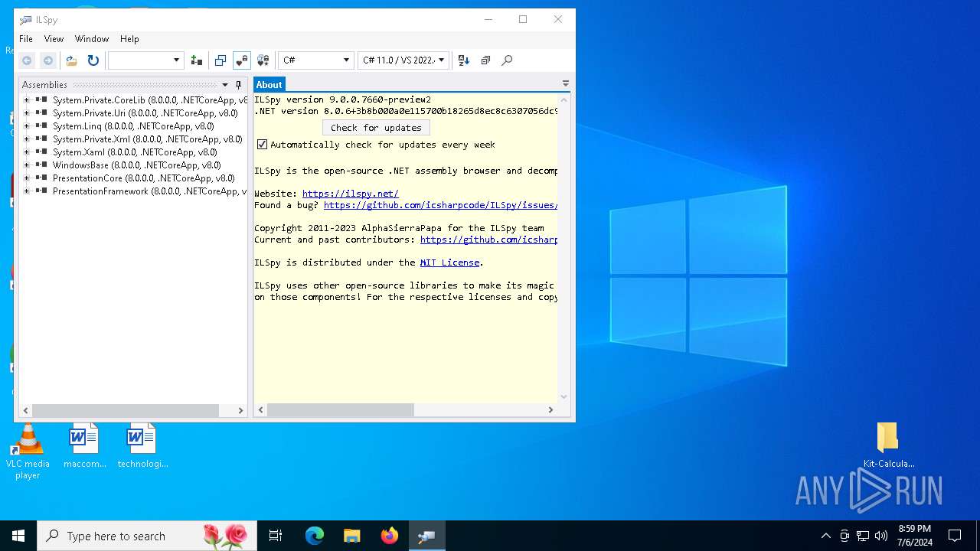980x551 pixels.
Task: Expand WindowsBase assembly node
Action: point(26,165)
